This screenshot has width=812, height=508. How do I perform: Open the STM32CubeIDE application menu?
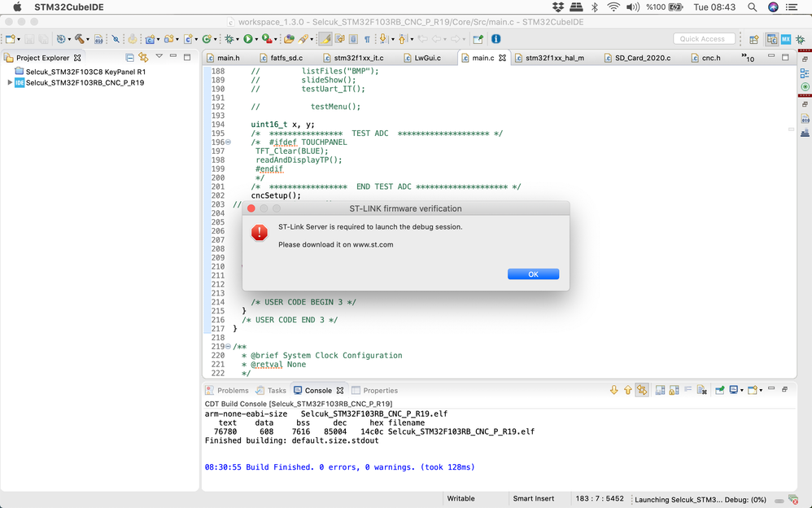point(69,7)
